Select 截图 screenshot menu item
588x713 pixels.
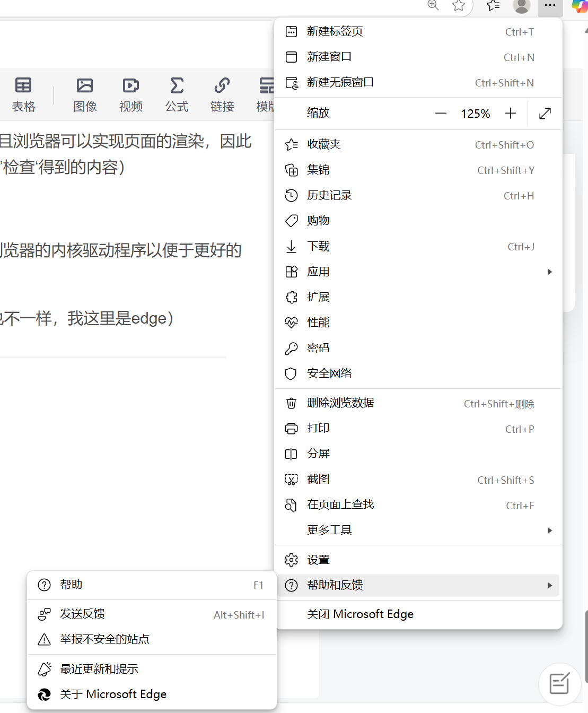(418, 480)
